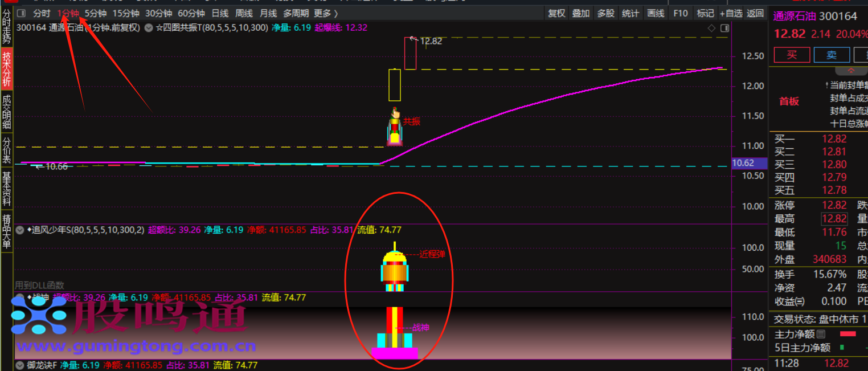Click the 共振 hand signal marker on chart
The width and height of the screenshot is (868, 371).
point(395,113)
